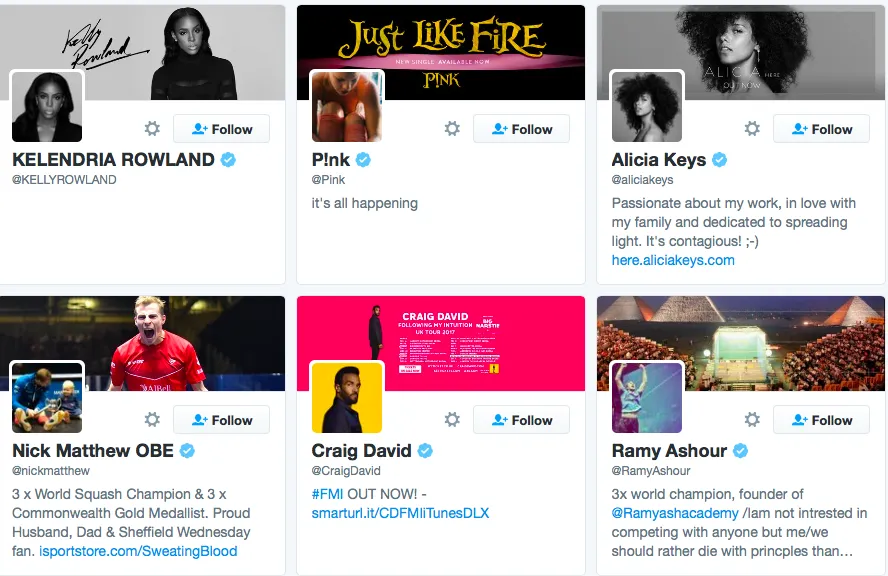Open gear menu on P!nk card
This screenshot has width=888, height=576.
tap(452, 129)
